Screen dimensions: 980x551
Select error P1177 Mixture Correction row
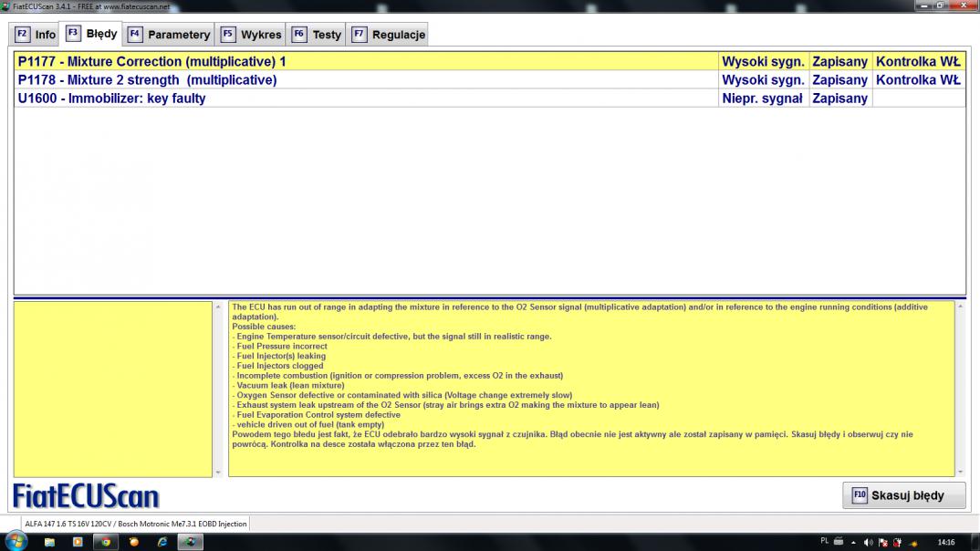[490, 61]
